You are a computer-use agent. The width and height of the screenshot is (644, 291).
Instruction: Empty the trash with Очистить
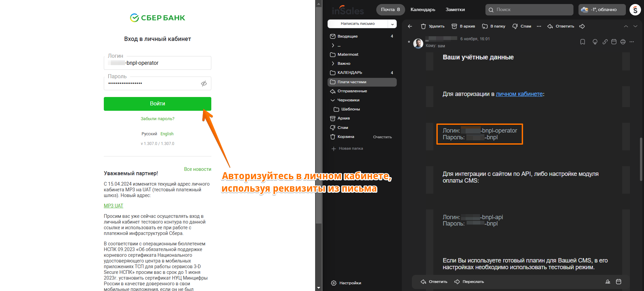382,137
